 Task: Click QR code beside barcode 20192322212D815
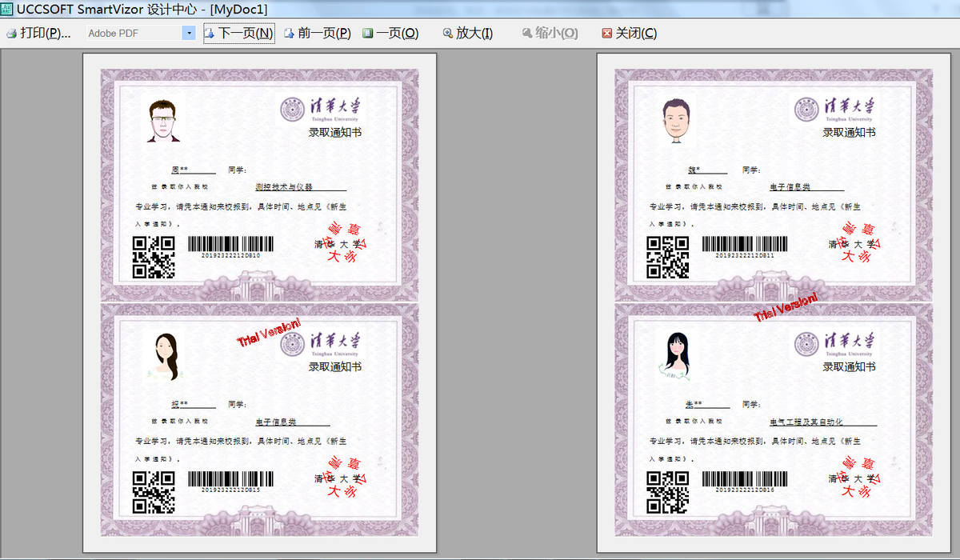point(153,492)
